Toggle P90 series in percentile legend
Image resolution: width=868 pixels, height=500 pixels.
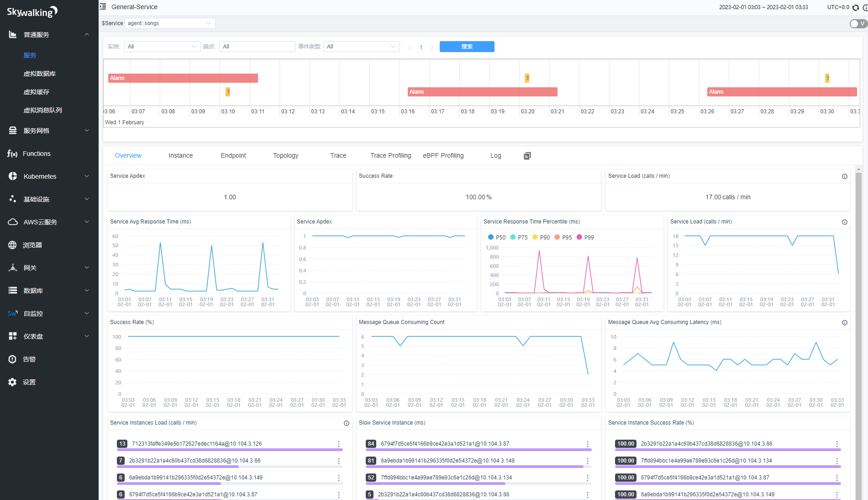coord(541,237)
